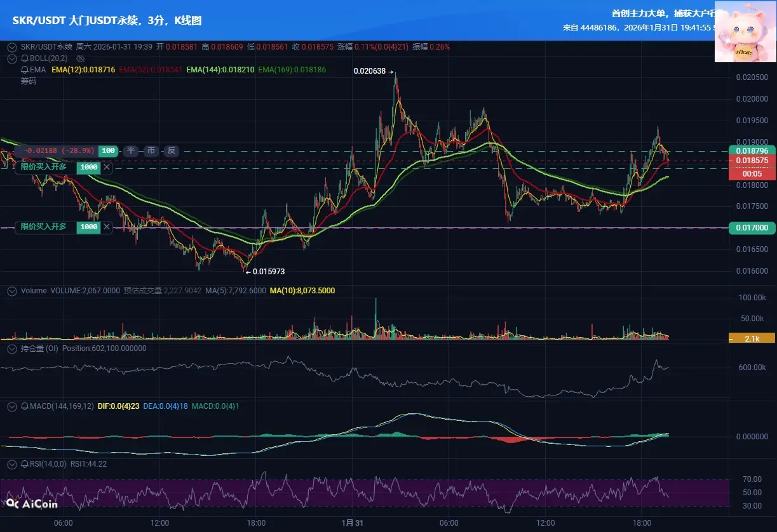Select DIF:0.0(4)23 MACD value

tap(118, 406)
